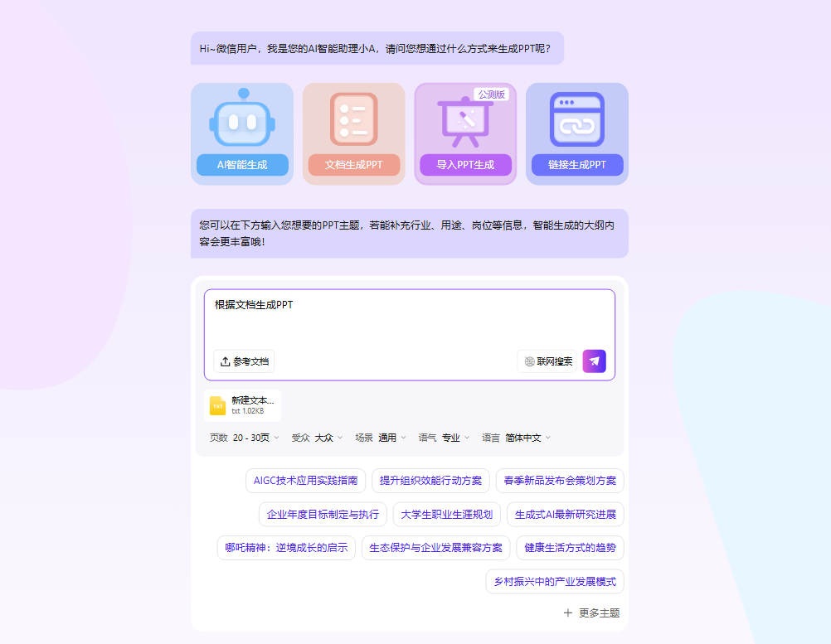Open the 页数 20-30页 dropdown
831x644 pixels.
click(245, 438)
